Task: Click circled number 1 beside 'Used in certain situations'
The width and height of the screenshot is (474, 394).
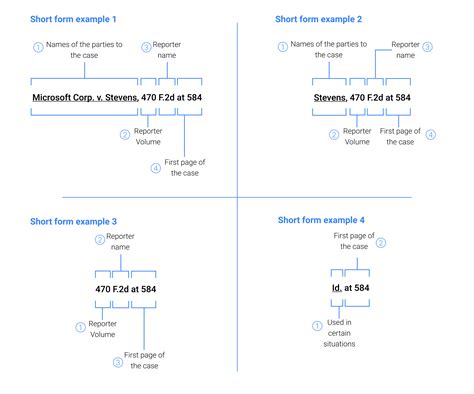Action: click(x=317, y=326)
